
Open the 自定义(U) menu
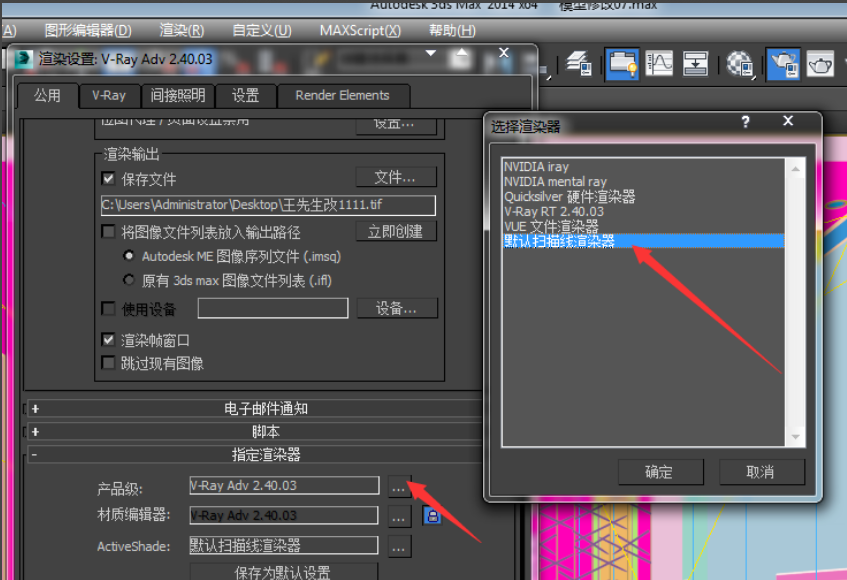(x=262, y=30)
